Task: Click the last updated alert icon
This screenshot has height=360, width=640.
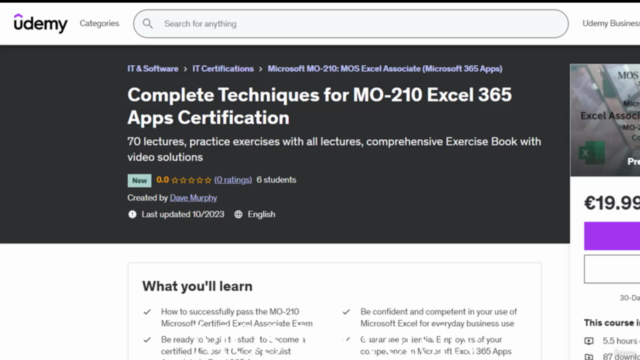Action: 132,214
